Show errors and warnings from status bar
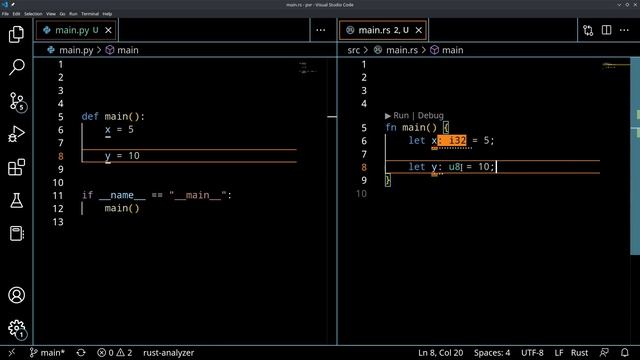Image resolution: width=640 pixels, height=360 pixels. coord(115,353)
